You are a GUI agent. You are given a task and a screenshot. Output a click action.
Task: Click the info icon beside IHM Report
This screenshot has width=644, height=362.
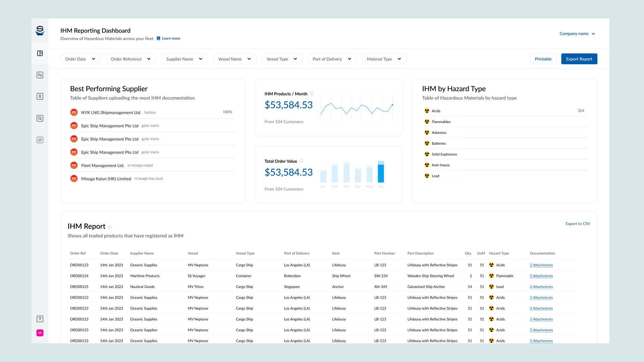pyautogui.click(x=110, y=227)
